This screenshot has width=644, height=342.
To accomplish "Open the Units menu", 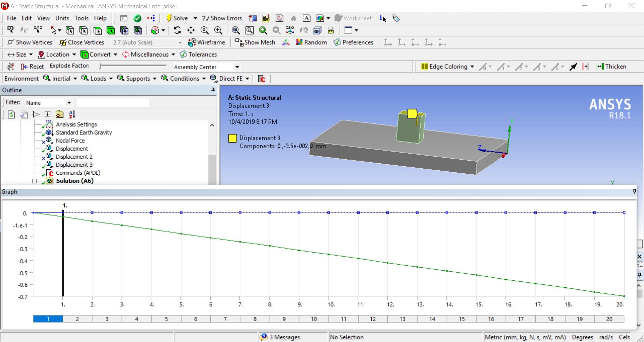I will point(62,18).
